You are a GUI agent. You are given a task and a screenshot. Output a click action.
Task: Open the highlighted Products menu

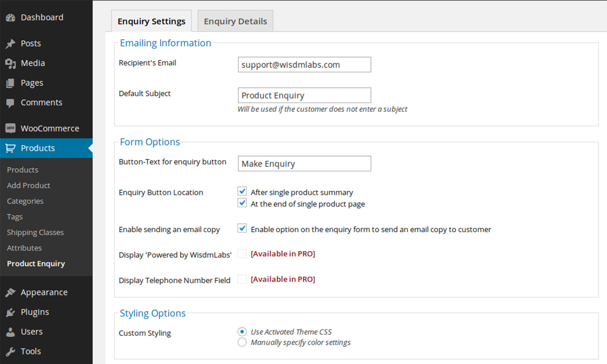[46, 148]
